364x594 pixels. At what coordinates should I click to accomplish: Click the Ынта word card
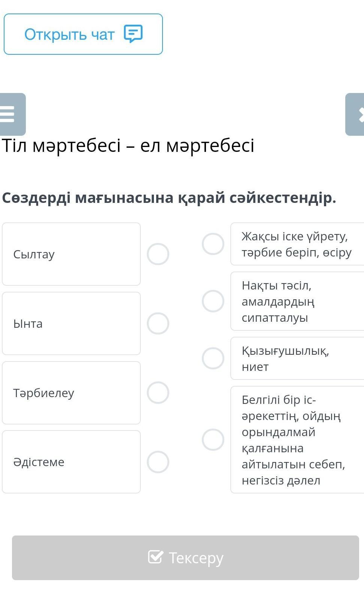(71, 323)
